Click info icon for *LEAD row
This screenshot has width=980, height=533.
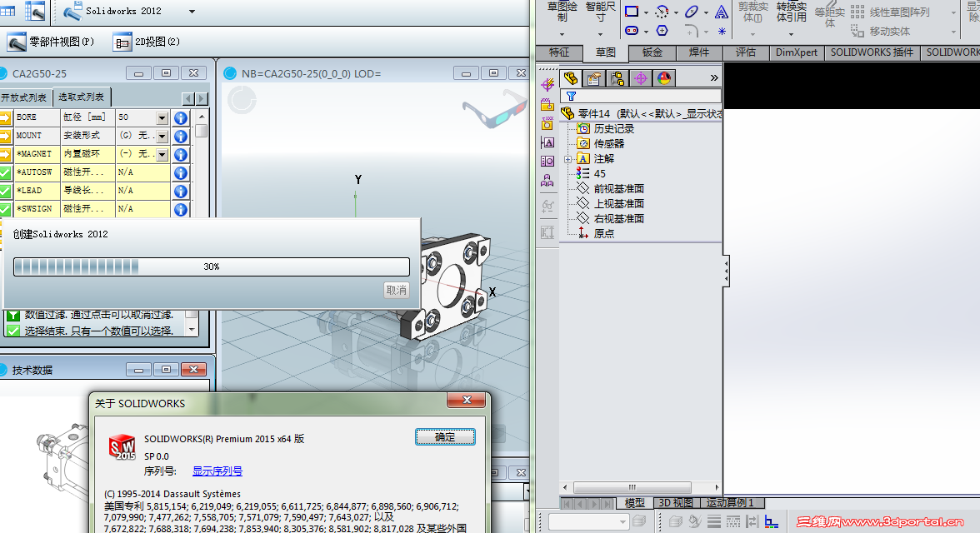pos(181,191)
